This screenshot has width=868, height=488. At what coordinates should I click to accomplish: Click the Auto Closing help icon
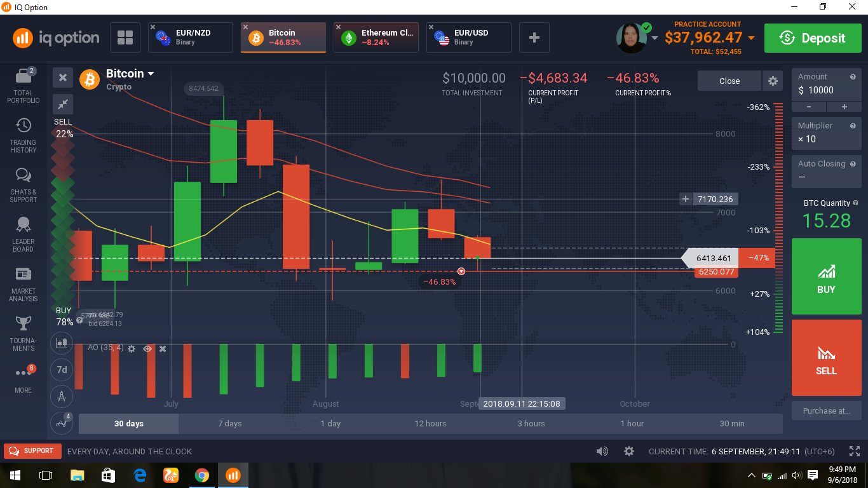(x=853, y=163)
